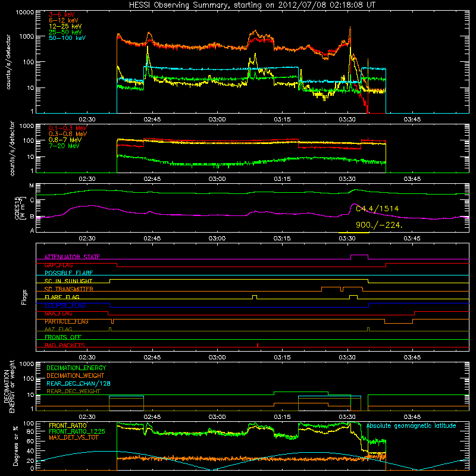
Task: Select the REAR_DEC_WEIGHT legend label
Action: (x=73, y=392)
